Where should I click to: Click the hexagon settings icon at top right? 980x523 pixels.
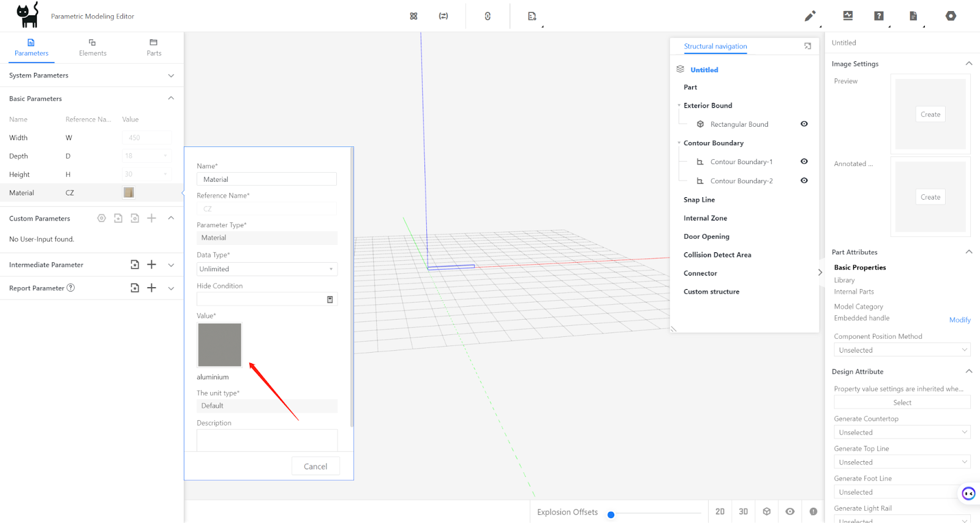tap(951, 16)
